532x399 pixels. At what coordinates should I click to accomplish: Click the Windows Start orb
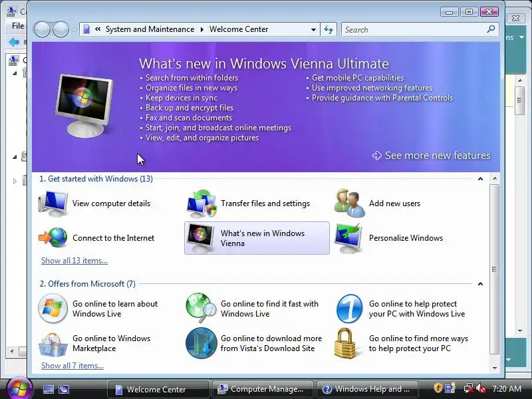[19, 388]
